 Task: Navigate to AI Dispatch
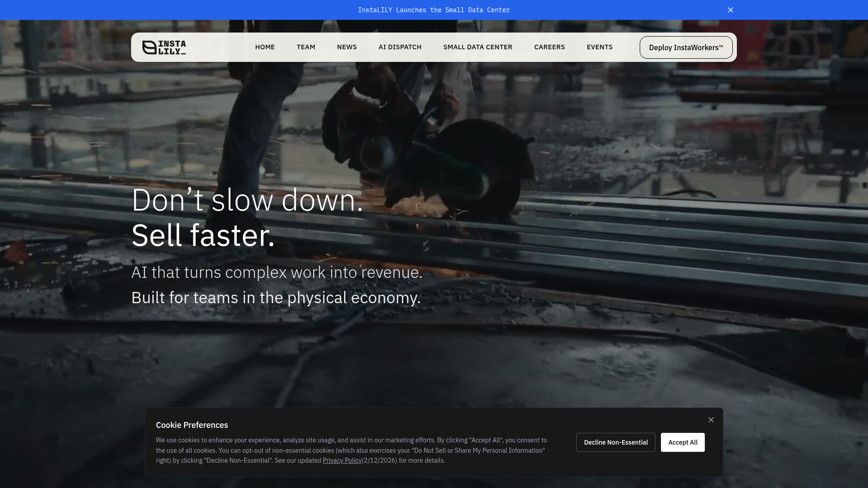400,47
